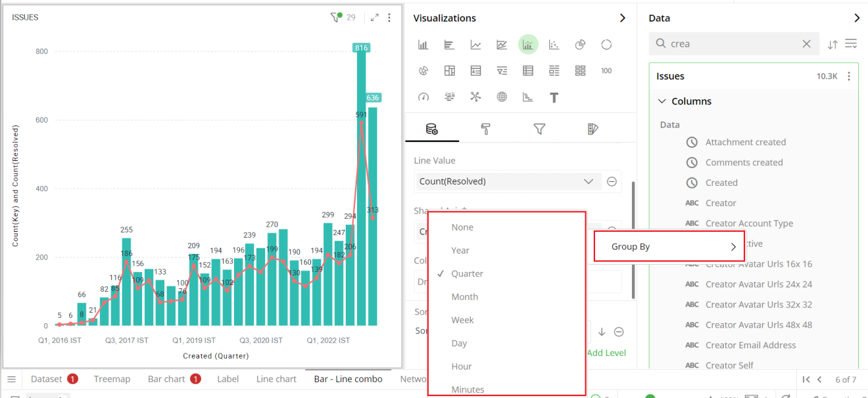Open the data settings tab icon

(432, 129)
